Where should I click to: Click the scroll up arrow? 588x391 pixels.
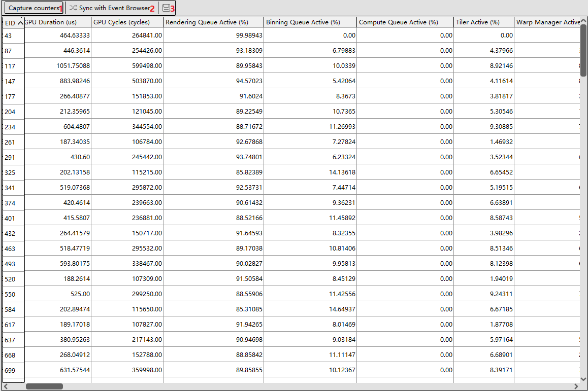coord(583,21)
